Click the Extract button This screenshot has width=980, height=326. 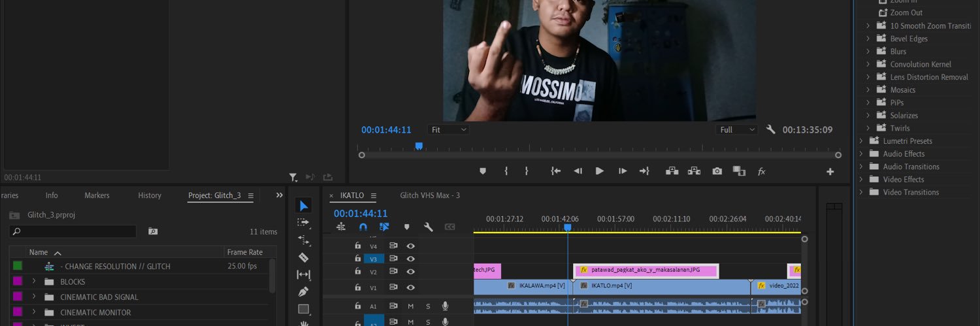pos(694,171)
